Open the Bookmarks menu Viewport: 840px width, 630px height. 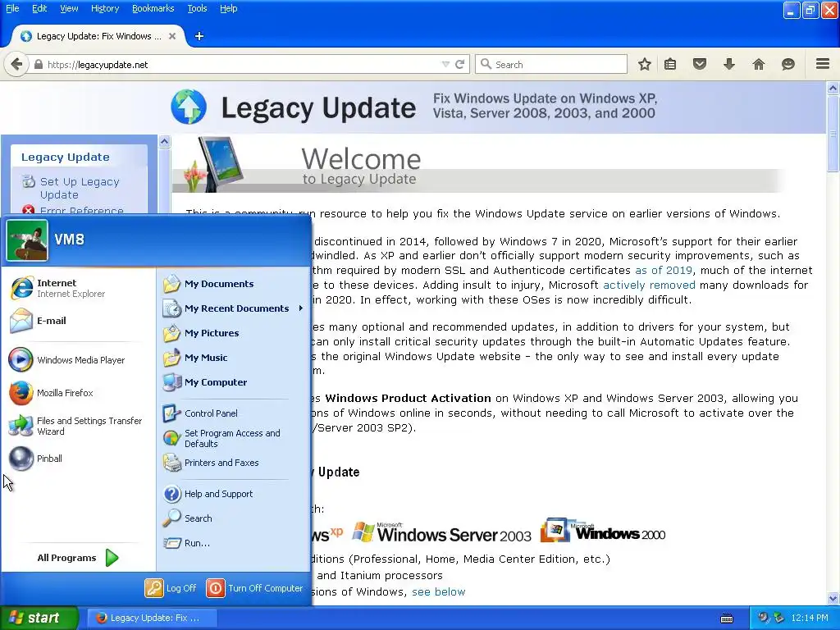pos(153,8)
